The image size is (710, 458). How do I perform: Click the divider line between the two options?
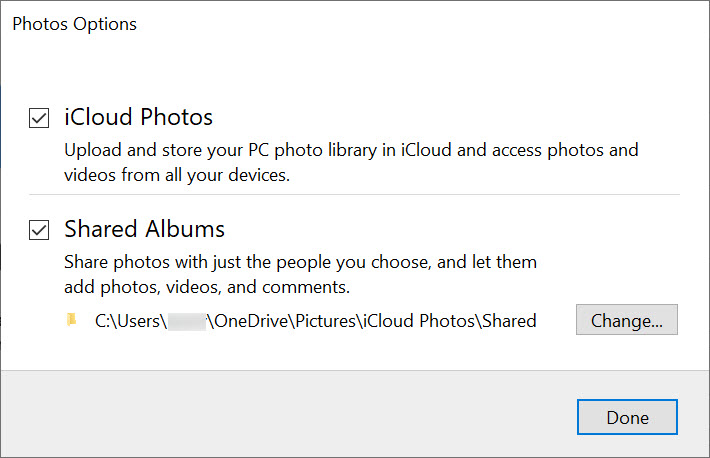tap(354, 194)
